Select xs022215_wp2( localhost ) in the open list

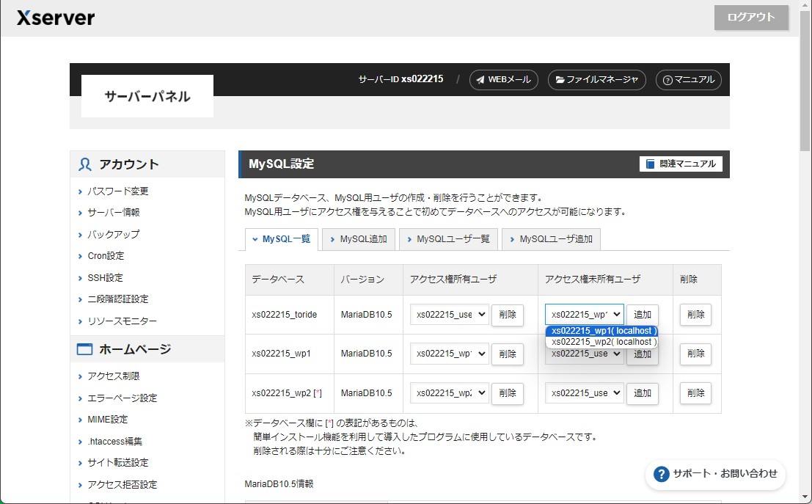point(601,342)
